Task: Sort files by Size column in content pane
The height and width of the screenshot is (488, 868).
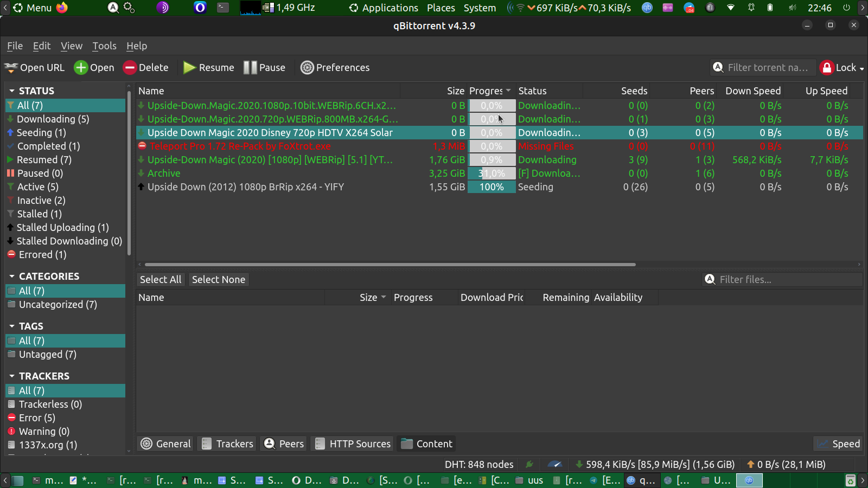Action: 358,298
